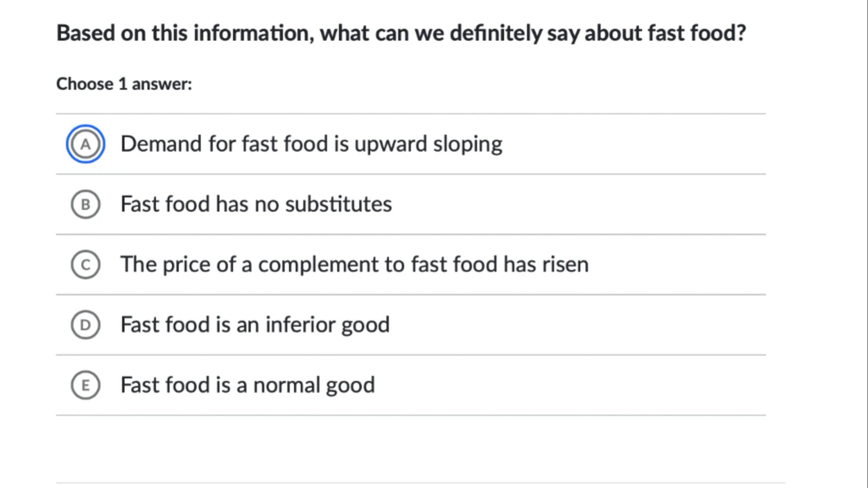Click the word 'substitutes' in answer B

click(338, 204)
